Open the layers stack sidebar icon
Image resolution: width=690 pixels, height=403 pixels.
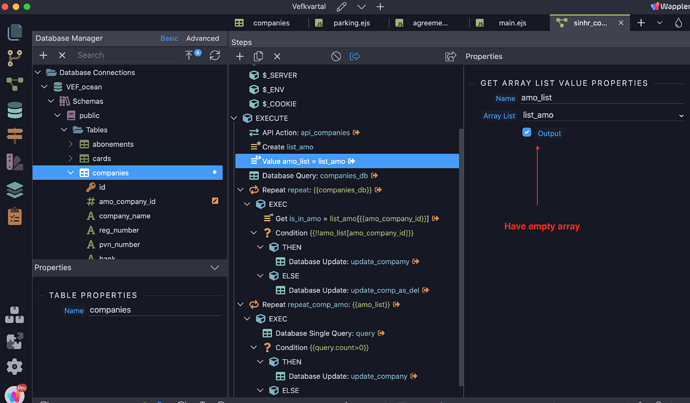point(15,190)
